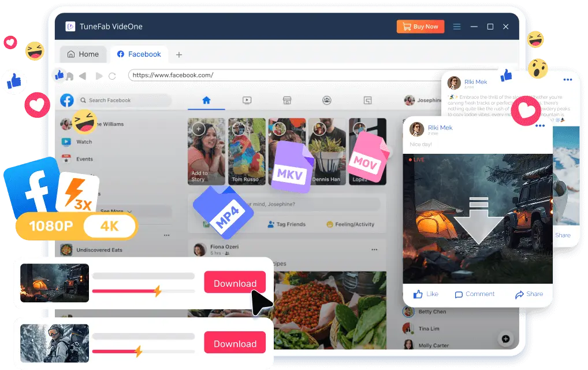Click Add to Story card

[x=206, y=151]
